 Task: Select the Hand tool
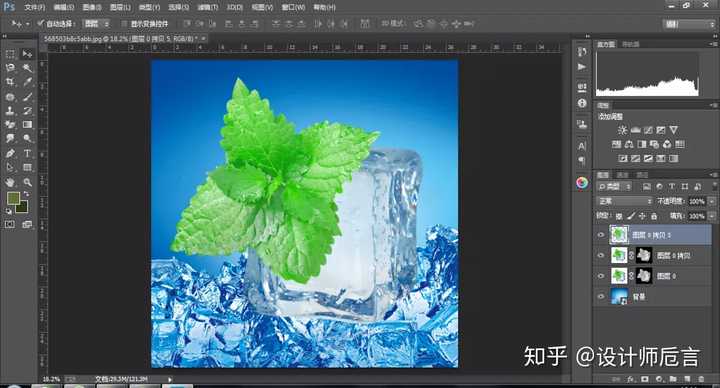[10, 182]
